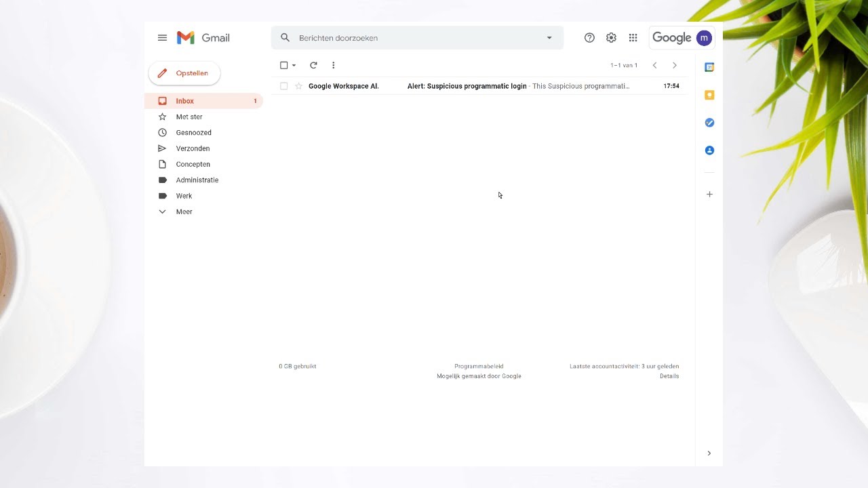Screen dimensions: 868x488
Task: Open the Concepten drafts folder
Action: [203, 164]
